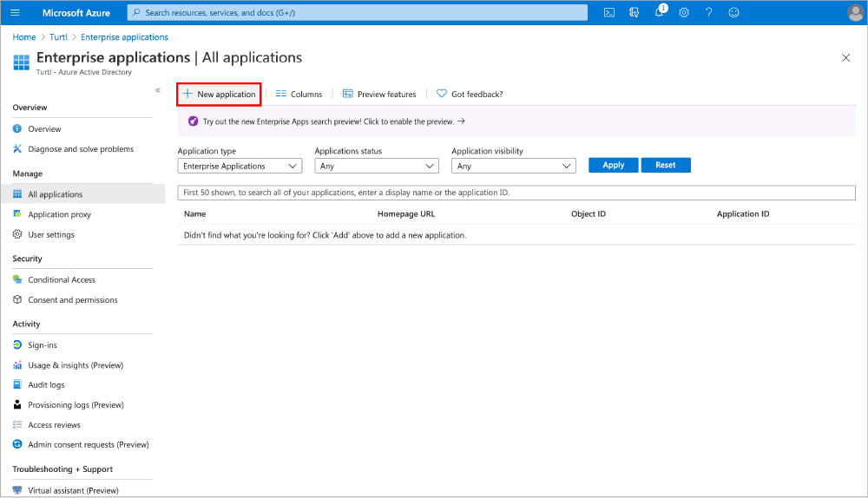868x498 pixels.
Task: Open the Cloud Shell icon in top bar
Action: (x=609, y=12)
